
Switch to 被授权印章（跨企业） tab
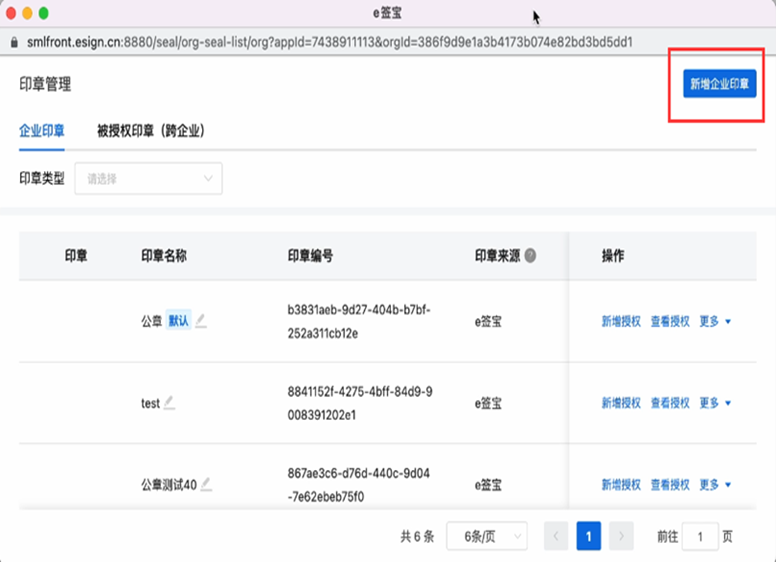tap(150, 131)
